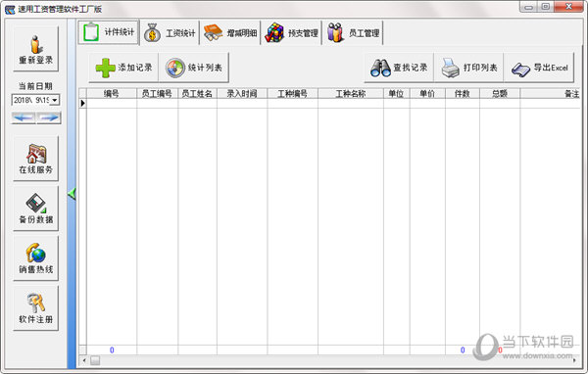This screenshot has height=374, width=588.
Task: Maximize the application window
Action: [546, 7]
